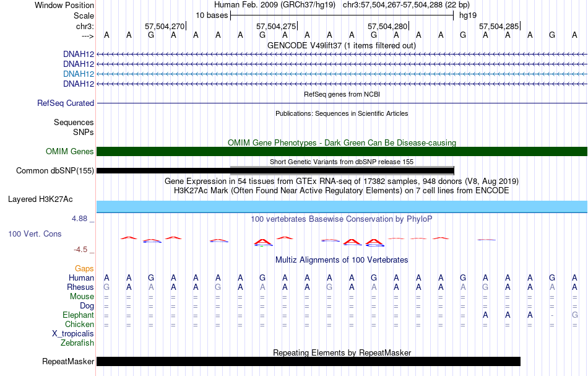Select the Human alignment row label
588x376 pixels.
(81, 278)
